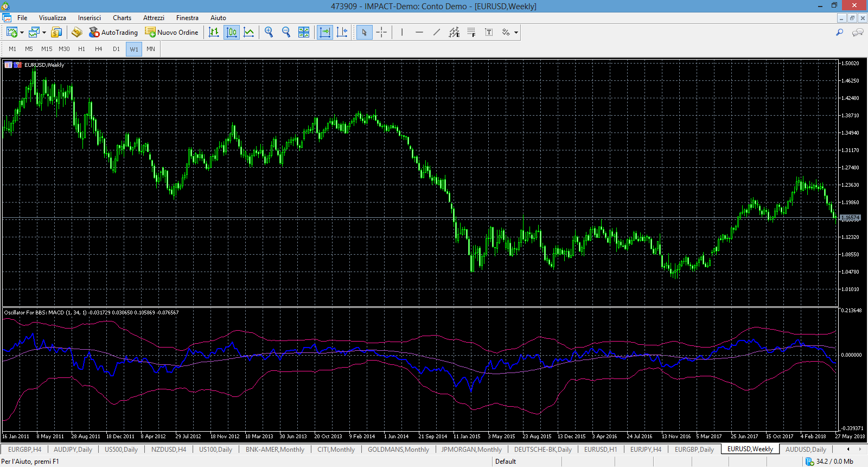Viewport: 868px width, 467px height.
Task: Toggle chart auto scroll
Action: (324, 33)
